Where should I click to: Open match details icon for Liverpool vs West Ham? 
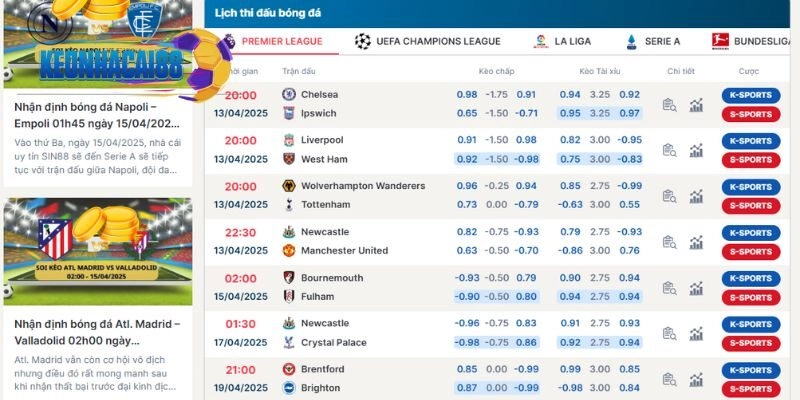click(x=670, y=151)
